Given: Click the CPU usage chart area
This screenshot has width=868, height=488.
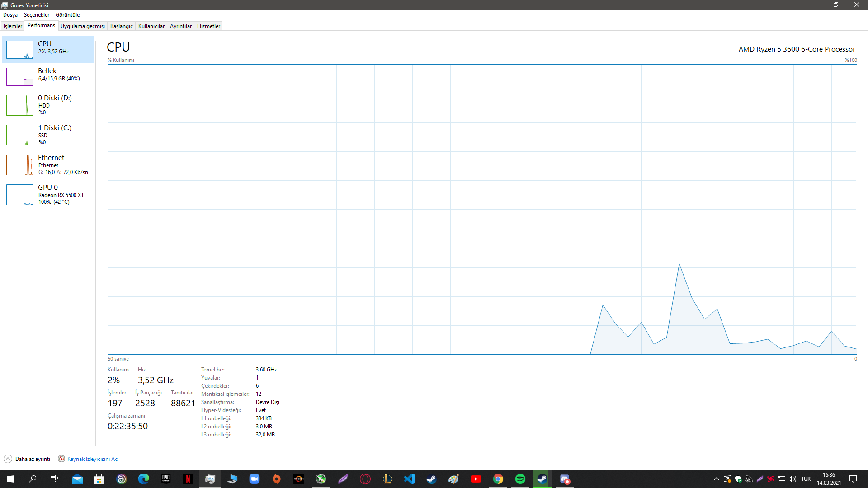Looking at the screenshot, I should [482, 209].
